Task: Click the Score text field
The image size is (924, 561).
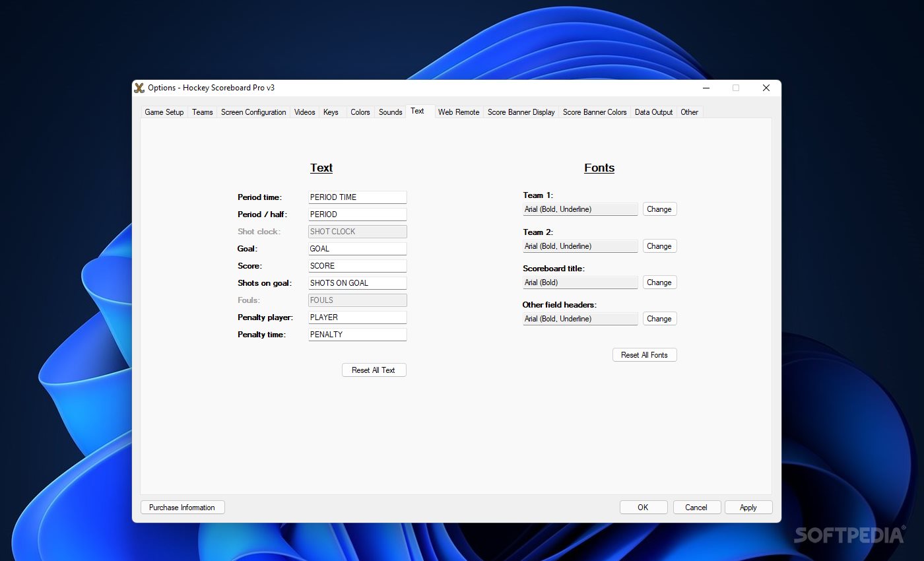Action: point(358,266)
